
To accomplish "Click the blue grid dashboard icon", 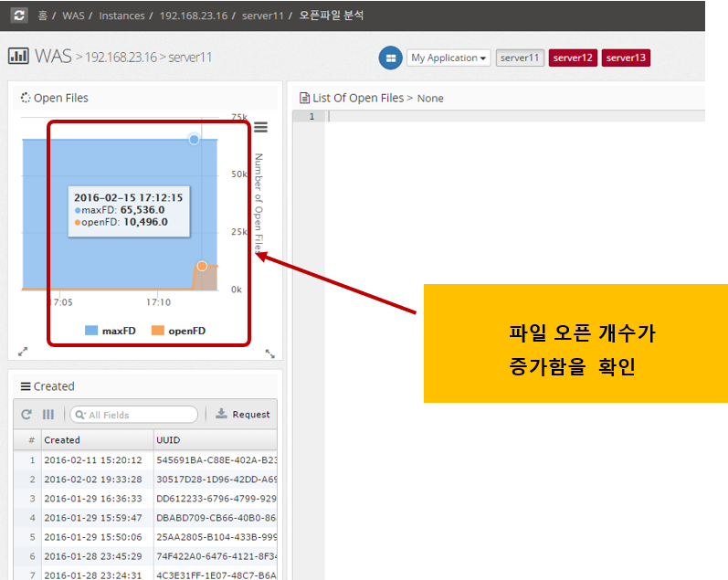I will coord(390,58).
